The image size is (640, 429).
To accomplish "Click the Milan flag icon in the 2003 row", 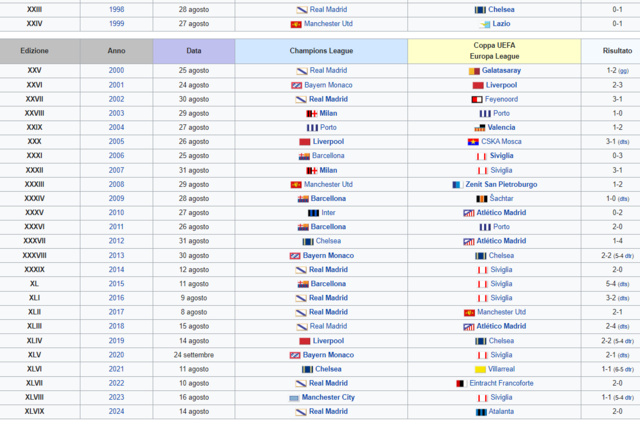I will click(x=312, y=114).
